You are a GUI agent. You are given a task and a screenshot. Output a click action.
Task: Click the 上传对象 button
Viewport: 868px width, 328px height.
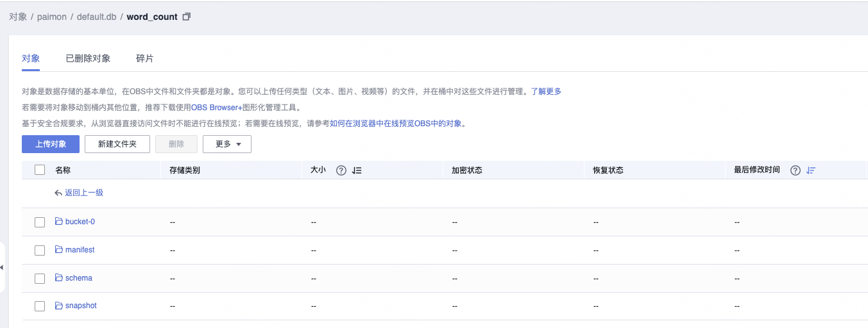click(x=51, y=144)
